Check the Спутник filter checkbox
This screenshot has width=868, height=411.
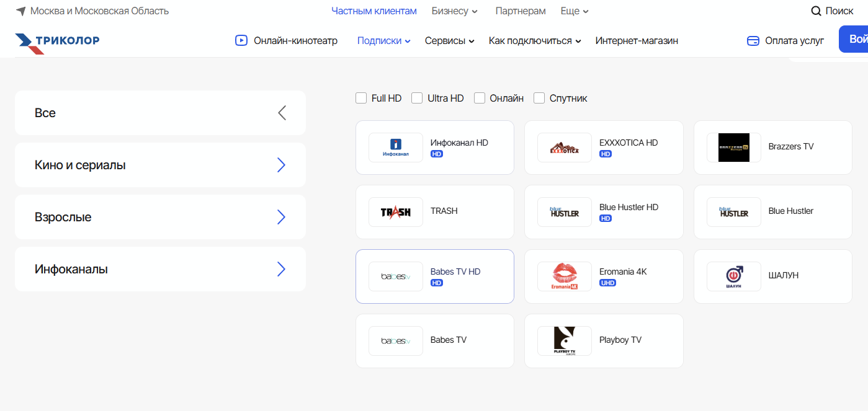(x=539, y=98)
